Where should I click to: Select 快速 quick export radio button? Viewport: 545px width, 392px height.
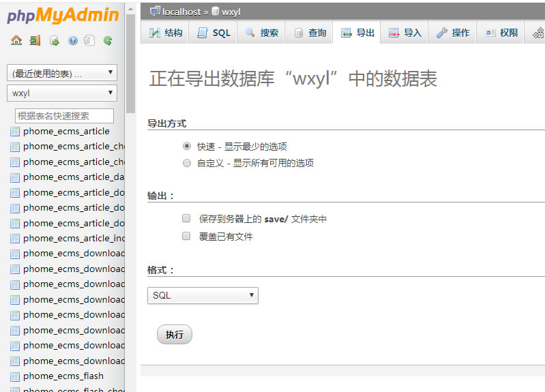(187, 146)
